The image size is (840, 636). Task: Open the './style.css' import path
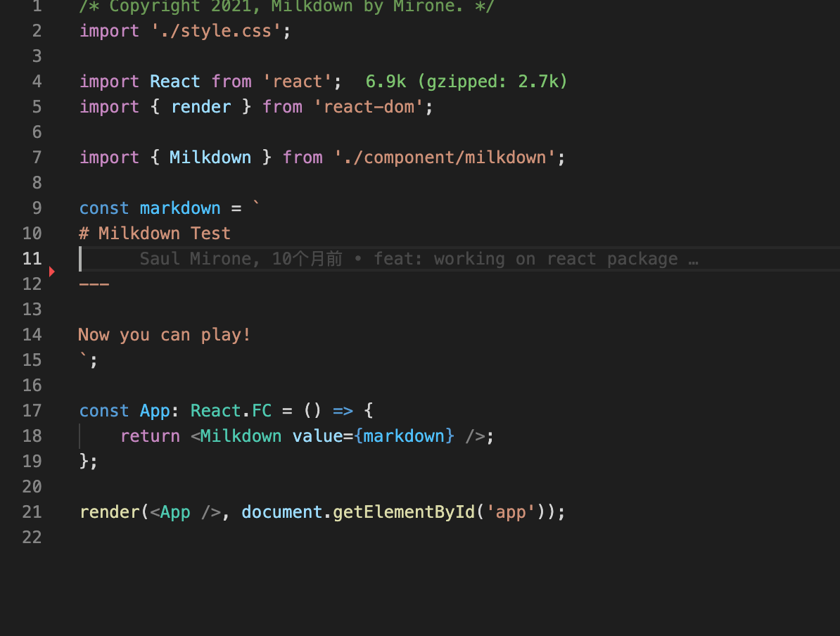(x=215, y=30)
